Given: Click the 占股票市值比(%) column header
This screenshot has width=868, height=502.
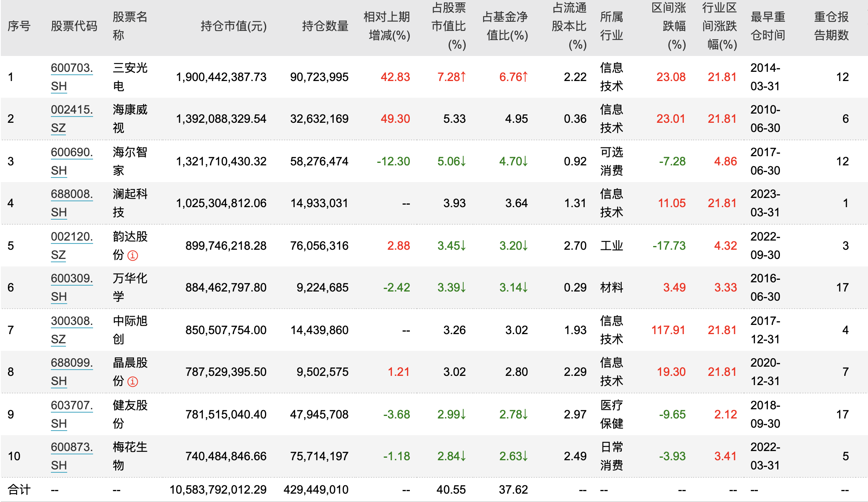Looking at the screenshot, I should point(449,26).
